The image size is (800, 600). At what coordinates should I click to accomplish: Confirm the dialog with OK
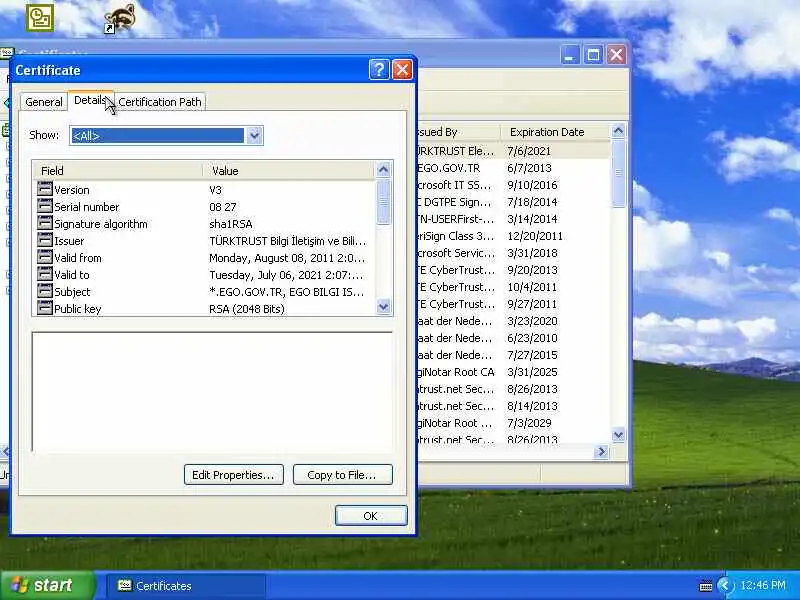pyautogui.click(x=371, y=515)
